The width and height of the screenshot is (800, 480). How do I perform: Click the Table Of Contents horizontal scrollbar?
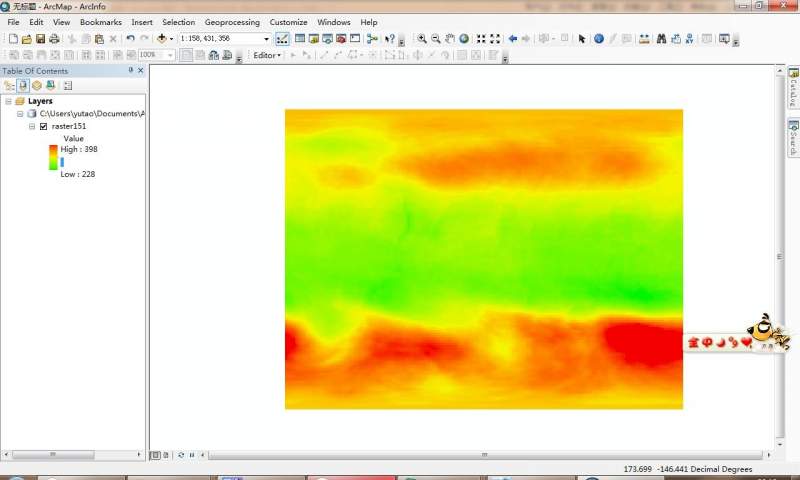click(53, 454)
